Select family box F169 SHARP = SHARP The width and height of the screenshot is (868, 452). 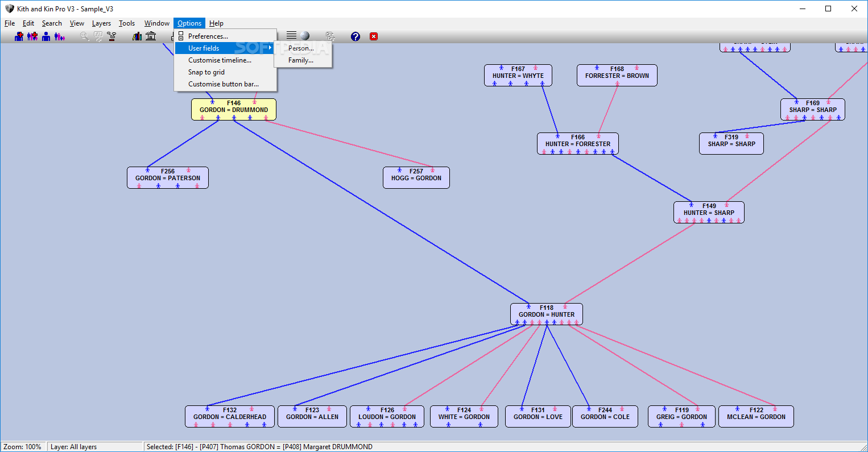pos(813,110)
